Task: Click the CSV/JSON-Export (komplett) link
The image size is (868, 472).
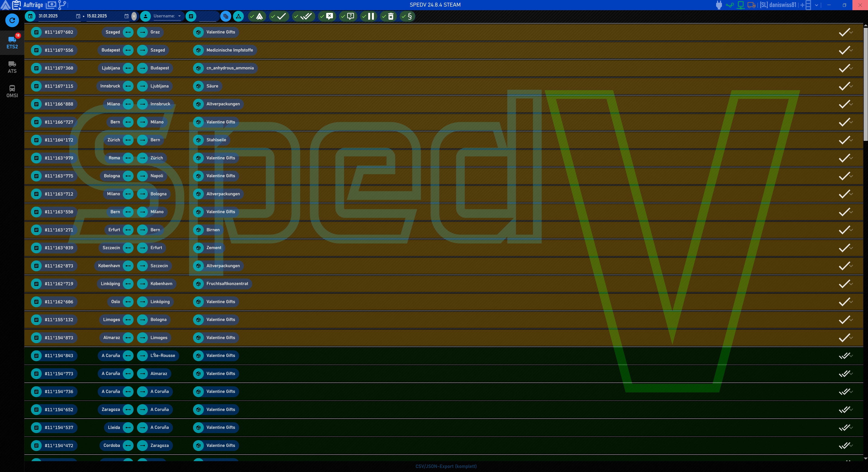Action: coord(446,466)
